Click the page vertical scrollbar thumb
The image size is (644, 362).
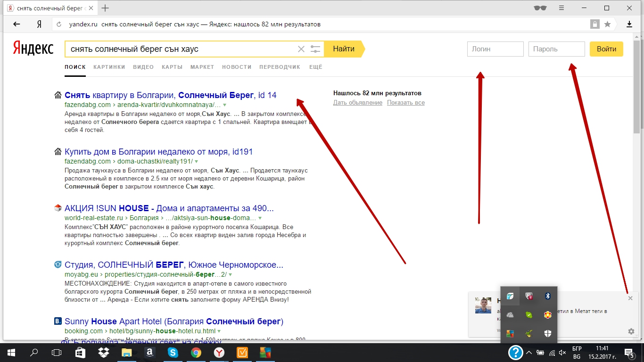click(636, 87)
